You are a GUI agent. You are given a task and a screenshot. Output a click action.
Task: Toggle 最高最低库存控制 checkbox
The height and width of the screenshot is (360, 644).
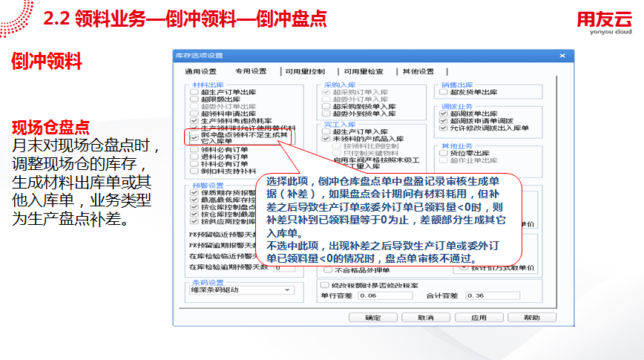(x=194, y=200)
